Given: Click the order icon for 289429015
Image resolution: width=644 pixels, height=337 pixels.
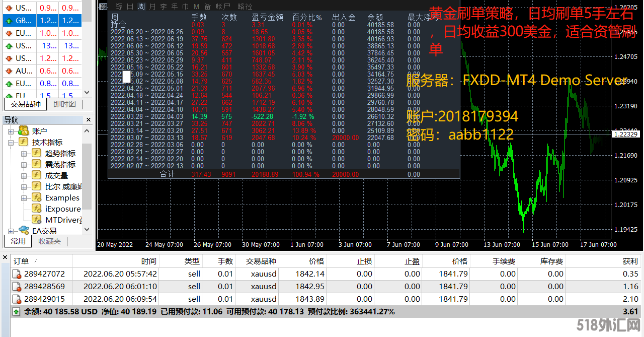Looking at the screenshot, I should coord(17,299).
